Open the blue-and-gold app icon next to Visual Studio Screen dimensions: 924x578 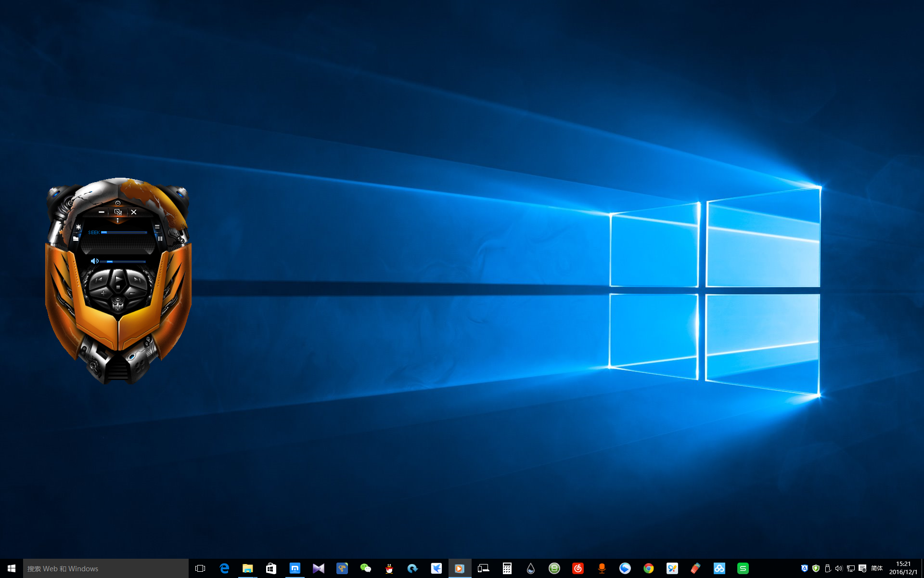[x=342, y=568]
